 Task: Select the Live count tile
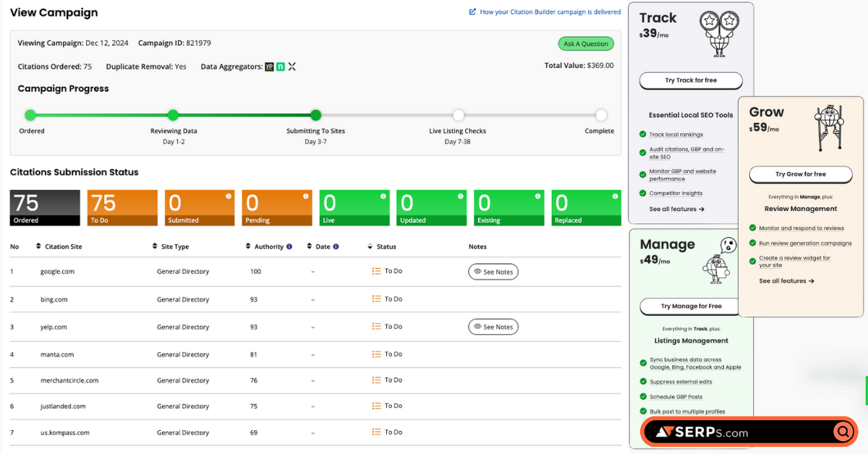click(x=354, y=208)
